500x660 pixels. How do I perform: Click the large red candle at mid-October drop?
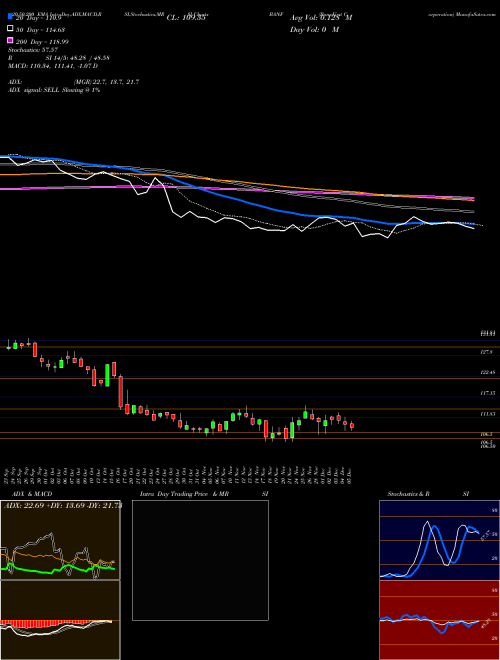tap(121, 391)
